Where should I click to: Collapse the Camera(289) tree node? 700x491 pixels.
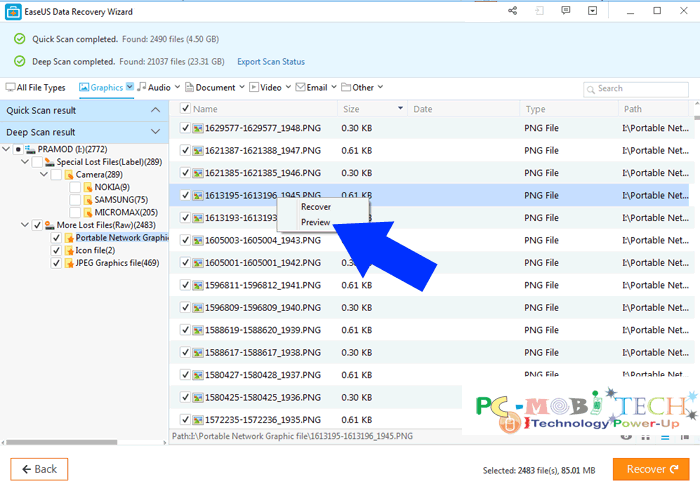[x=44, y=175]
